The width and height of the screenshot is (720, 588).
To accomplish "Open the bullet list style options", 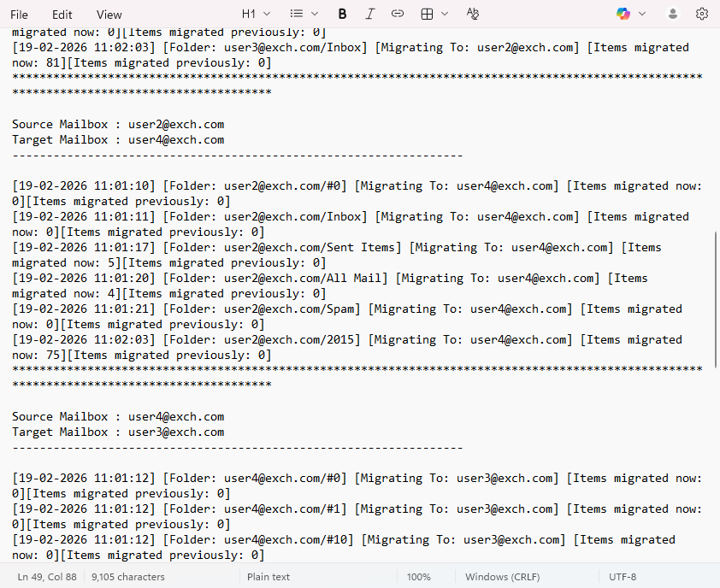I will pyautogui.click(x=304, y=14).
